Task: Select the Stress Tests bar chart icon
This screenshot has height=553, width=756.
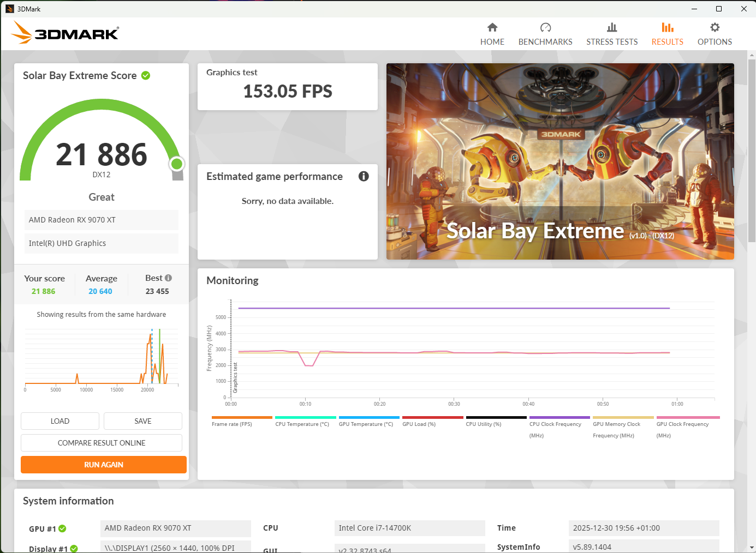Action: [x=612, y=26]
